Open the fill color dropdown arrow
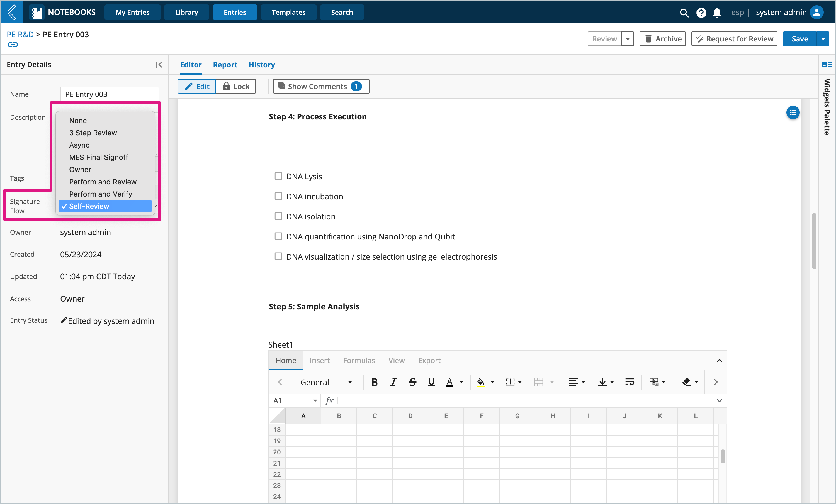This screenshot has width=836, height=504. (x=493, y=382)
